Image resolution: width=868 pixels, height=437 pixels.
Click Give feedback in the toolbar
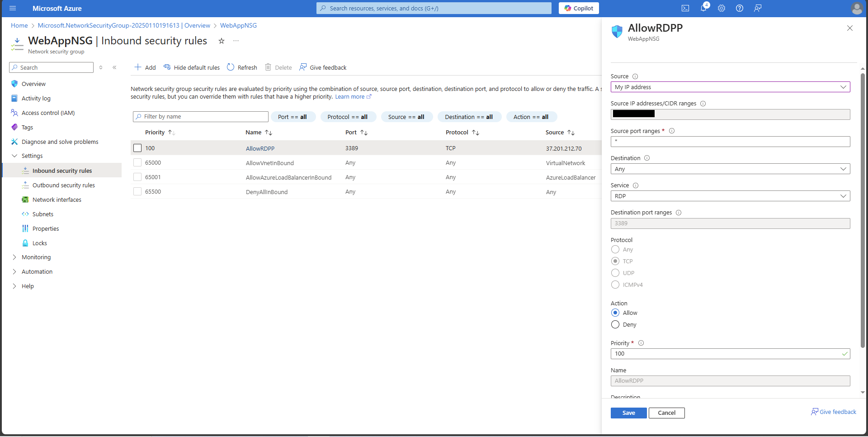pos(323,67)
